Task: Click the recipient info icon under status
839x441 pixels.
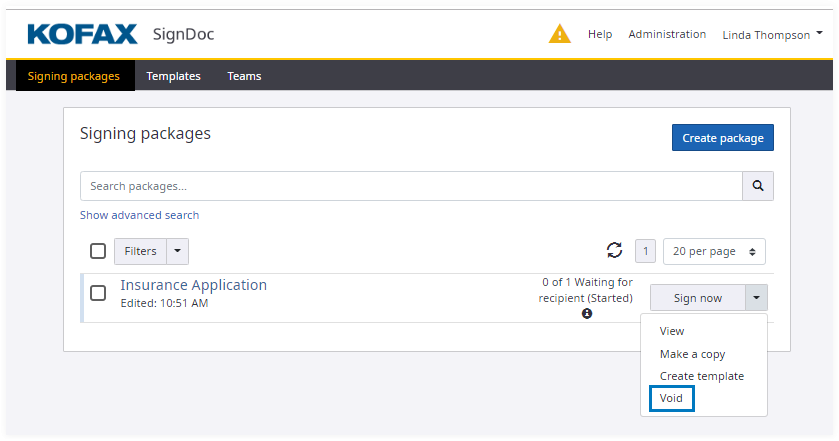Action: pyautogui.click(x=587, y=314)
